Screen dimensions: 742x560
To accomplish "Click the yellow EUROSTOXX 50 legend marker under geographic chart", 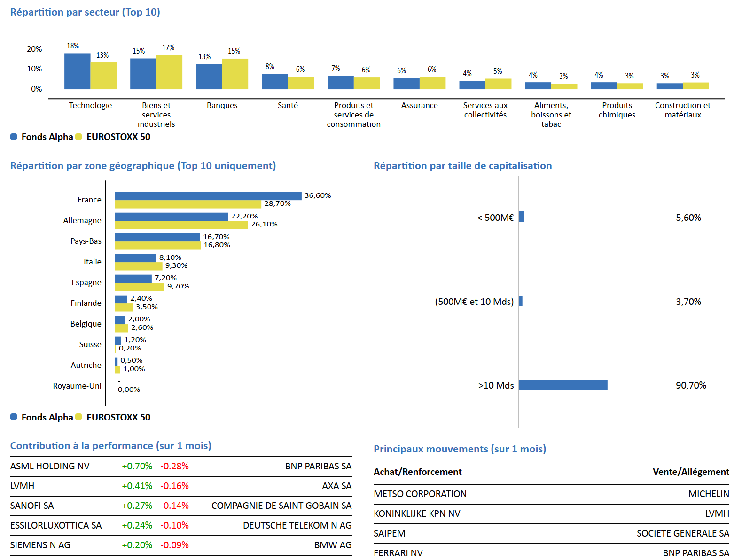I will point(78,417).
